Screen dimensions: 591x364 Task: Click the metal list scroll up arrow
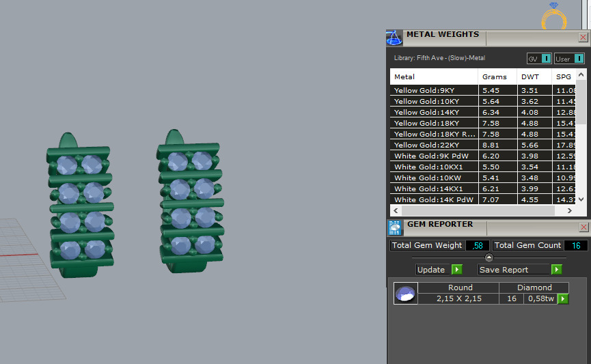pos(581,74)
